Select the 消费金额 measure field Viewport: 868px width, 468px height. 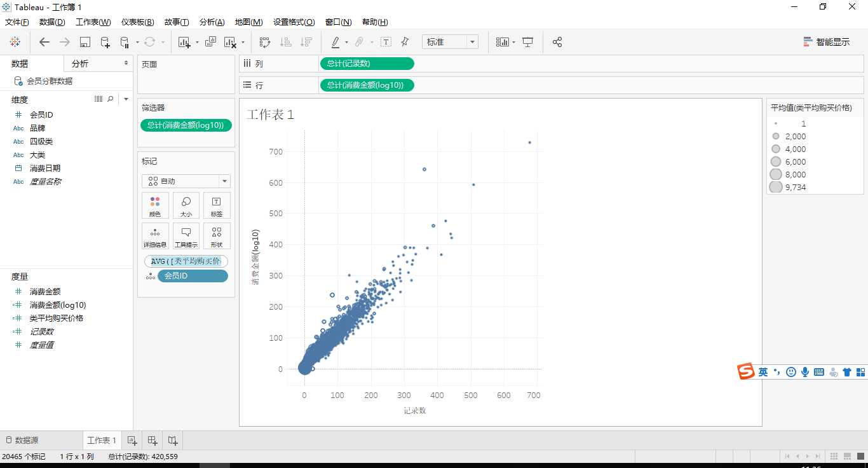[x=45, y=292]
